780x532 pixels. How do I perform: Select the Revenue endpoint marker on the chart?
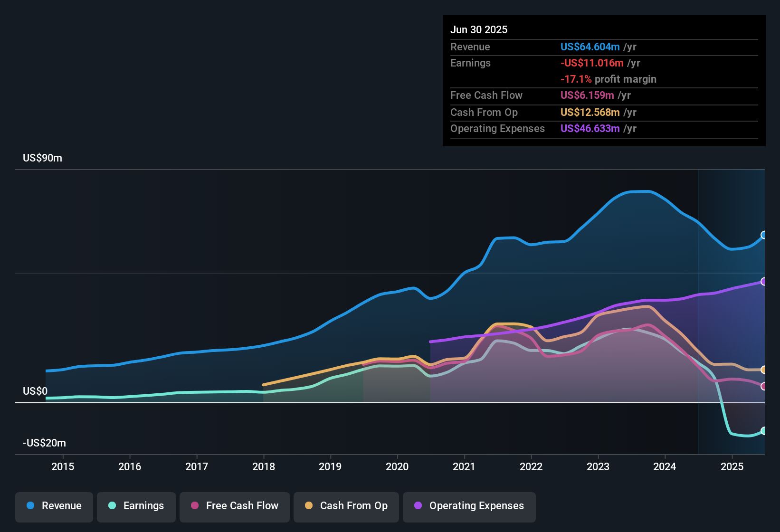point(763,235)
